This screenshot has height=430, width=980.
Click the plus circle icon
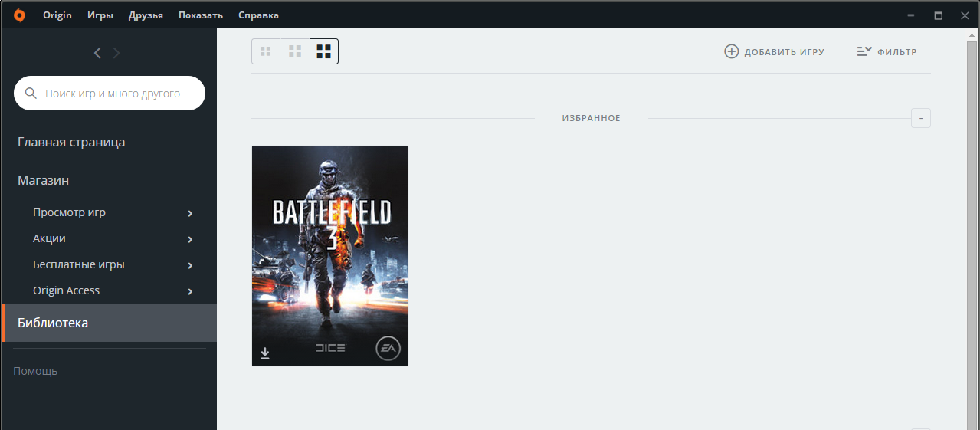click(x=732, y=51)
